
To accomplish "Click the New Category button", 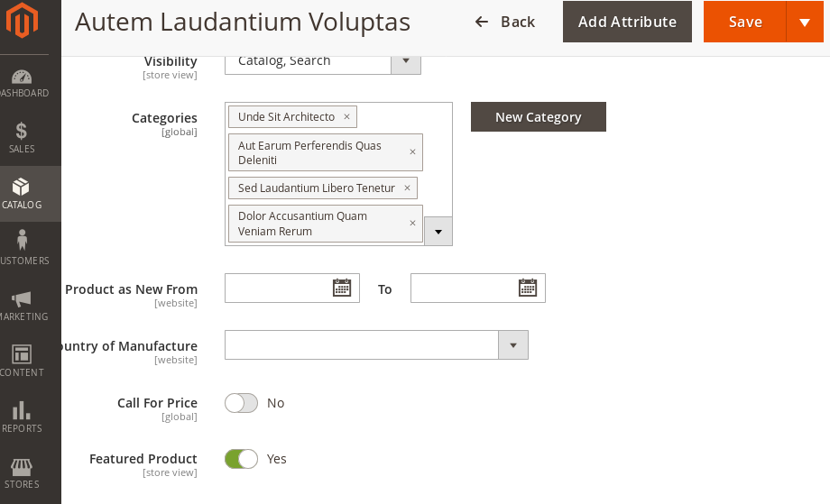I will [539, 117].
